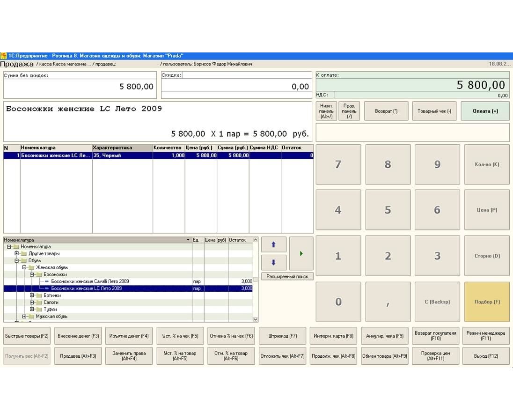Click the Обувь folder icon
Image resolution: width=513 pixels, height=420 pixels.
pyautogui.click(x=24, y=260)
